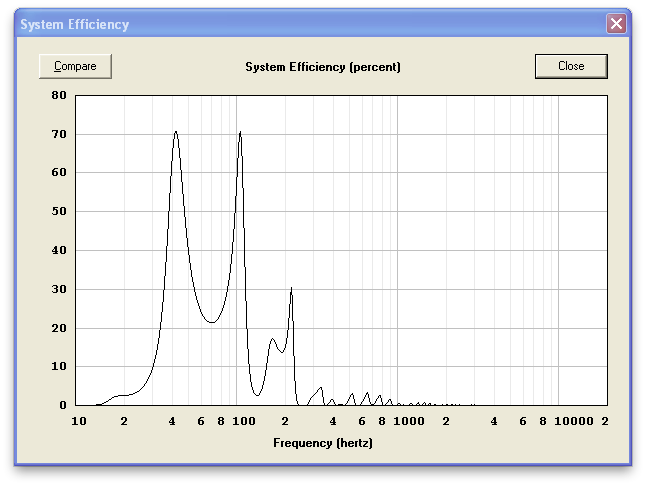
Task: Click the System Efficiency title bar text
Action: 75,24
